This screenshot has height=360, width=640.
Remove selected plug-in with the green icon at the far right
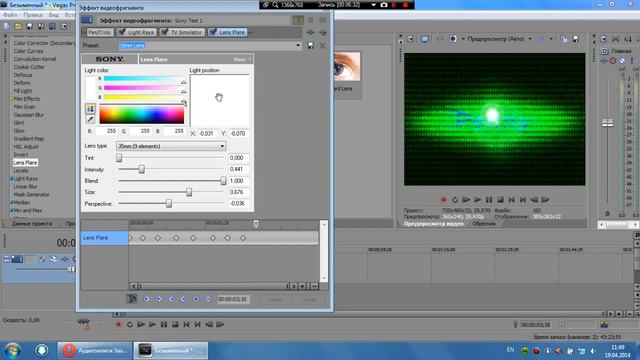[x=323, y=32]
